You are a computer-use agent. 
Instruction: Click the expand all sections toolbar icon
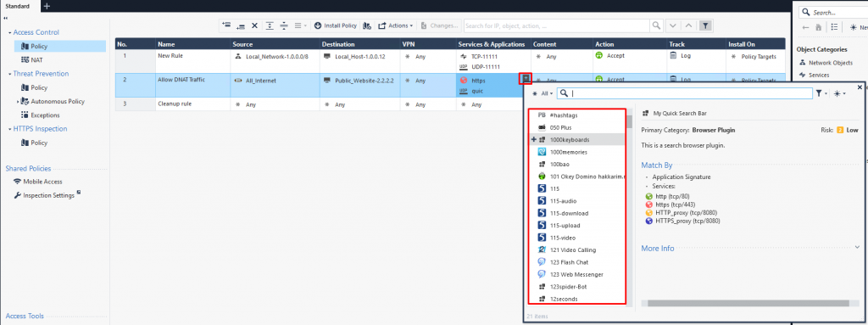pyautogui.click(x=270, y=25)
